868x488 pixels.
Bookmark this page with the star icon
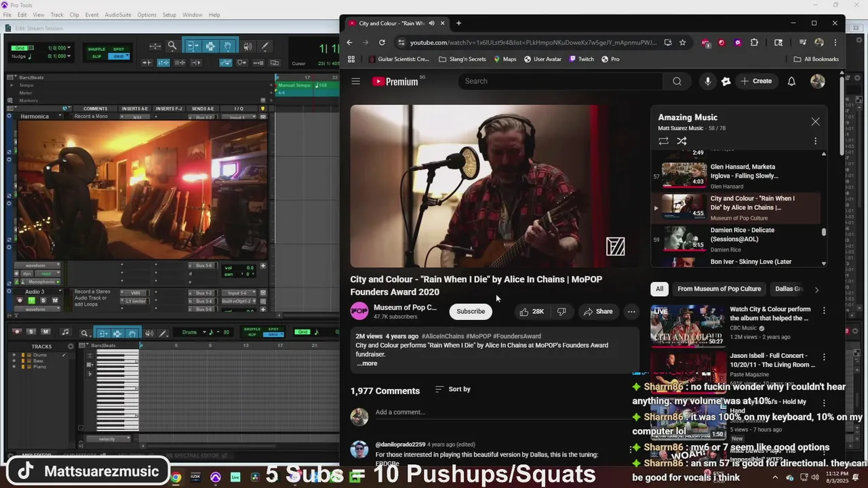tap(683, 42)
